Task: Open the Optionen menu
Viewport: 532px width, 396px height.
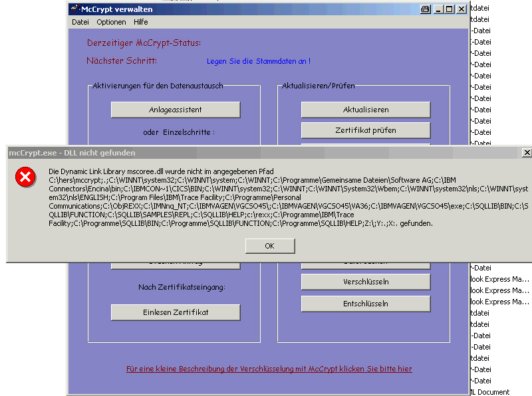Action: click(111, 22)
